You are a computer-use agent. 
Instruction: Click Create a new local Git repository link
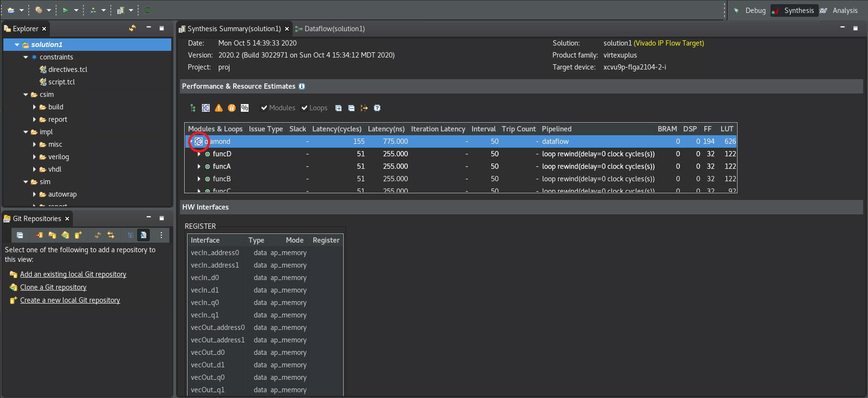[70, 300]
